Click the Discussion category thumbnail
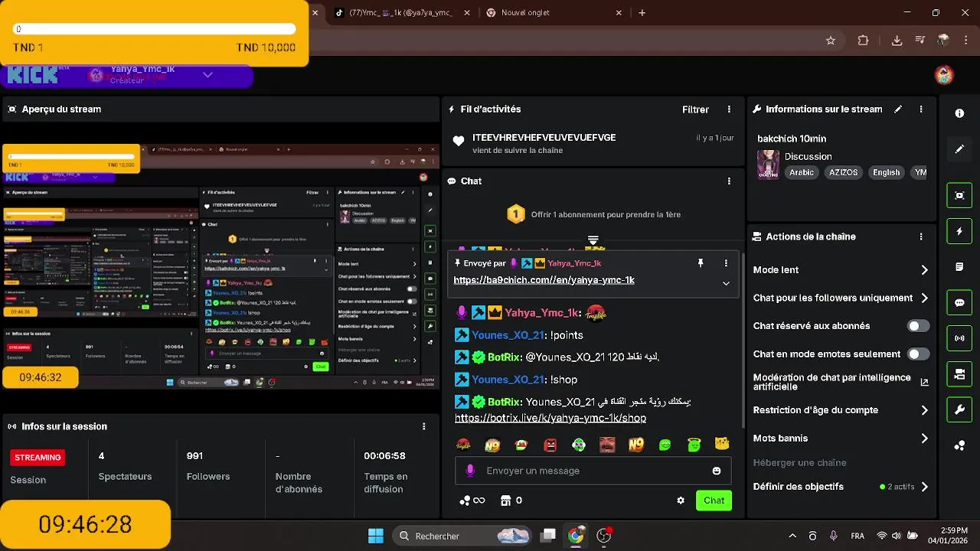This screenshot has width=980, height=551. click(x=768, y=165)
